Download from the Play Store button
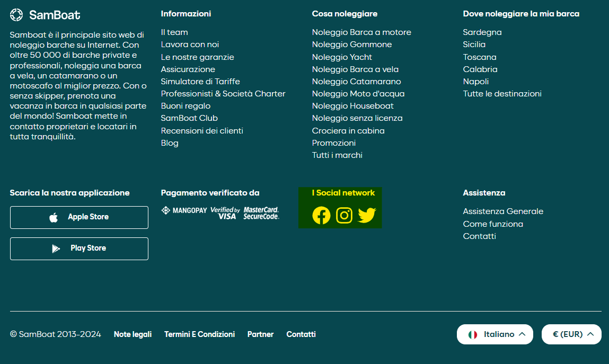 (x=79, y=248)
